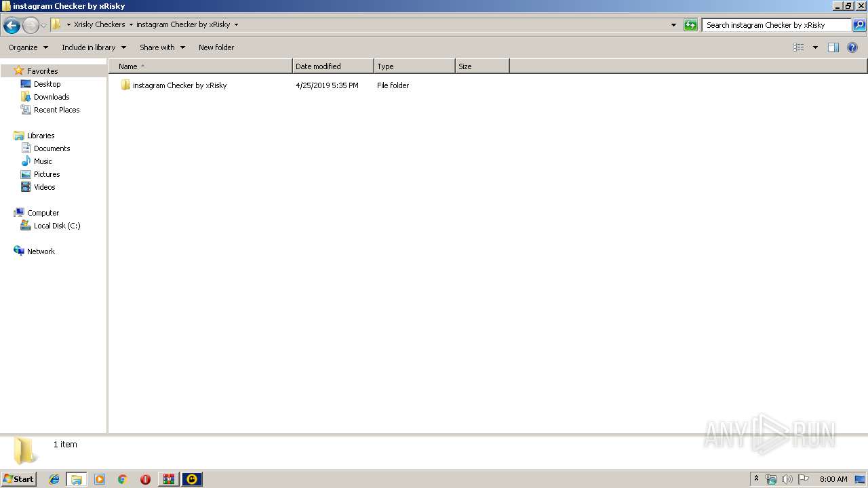Image resolution: width=868 pixels, height=488 pixels.
Task: Sort by Type column header
Action: pyautogui.click(x=414, y=66)
